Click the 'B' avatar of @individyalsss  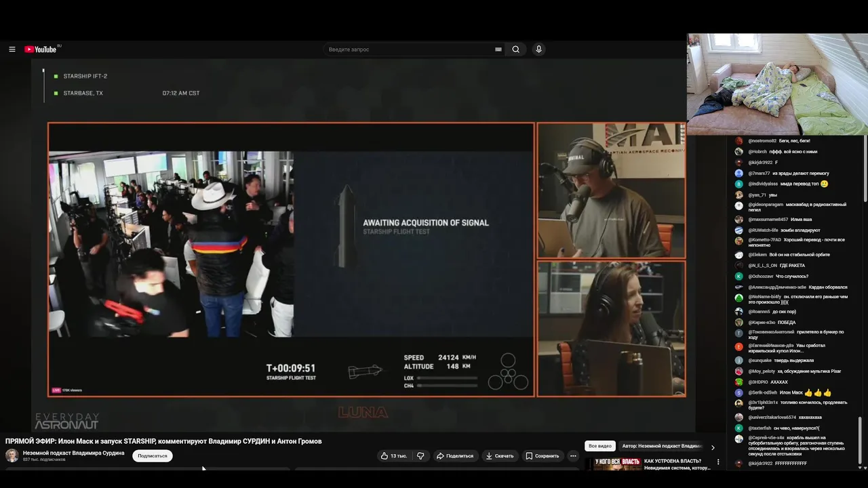click(739, 184)
